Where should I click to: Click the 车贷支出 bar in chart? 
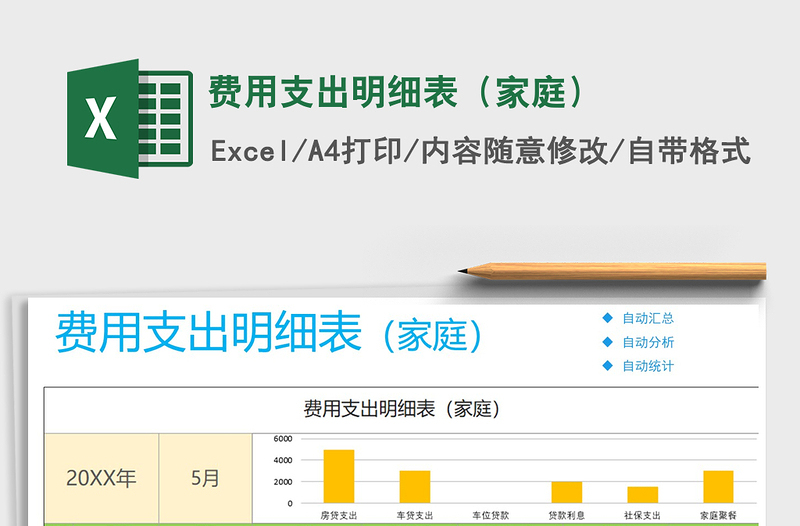[x=415, y=487]
